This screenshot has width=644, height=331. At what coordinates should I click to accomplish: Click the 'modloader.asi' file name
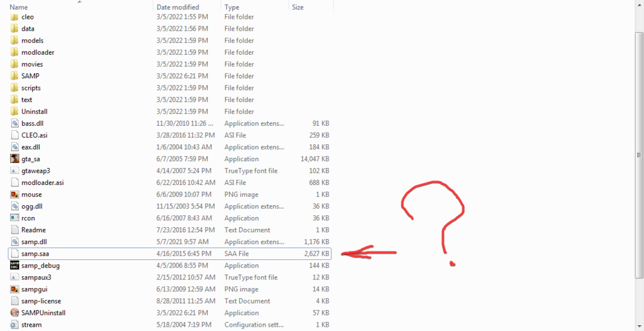point(42,182)
